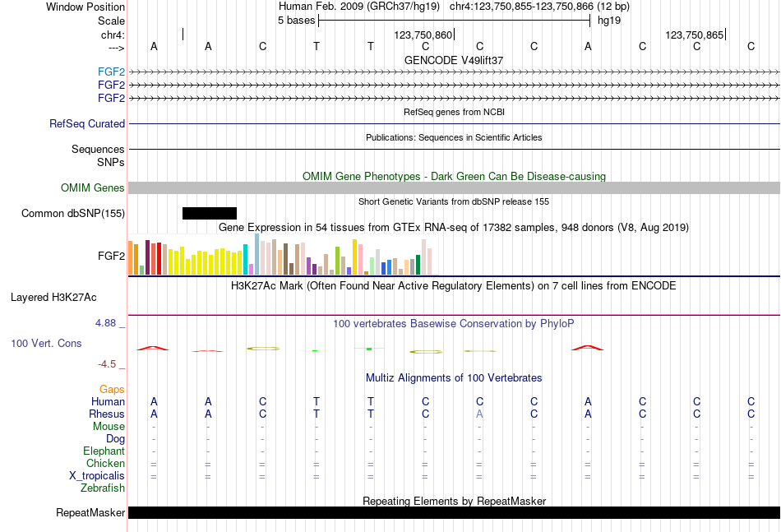Select the X_tropicalis species label
The width and height of the screenshot is (781, 532).
(97, 476)
